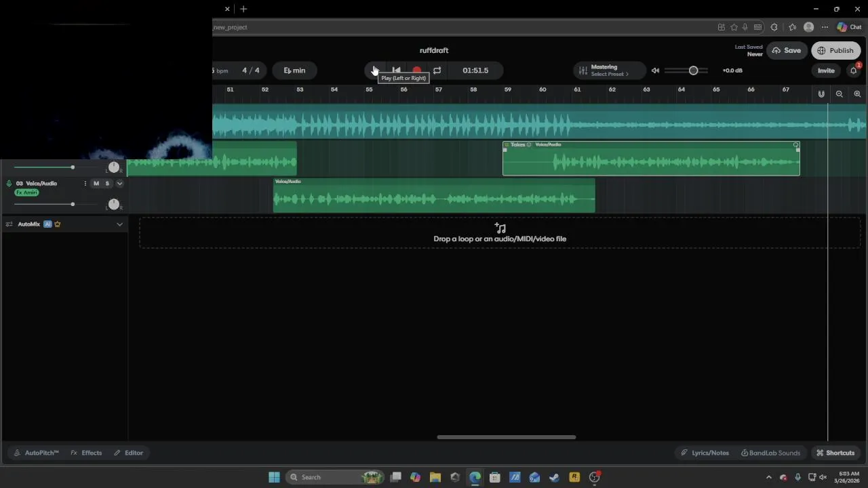This screenshot has width=868, height=488.
Task: Open the Shortcuts panel
Action: click(x=835, y=453)
